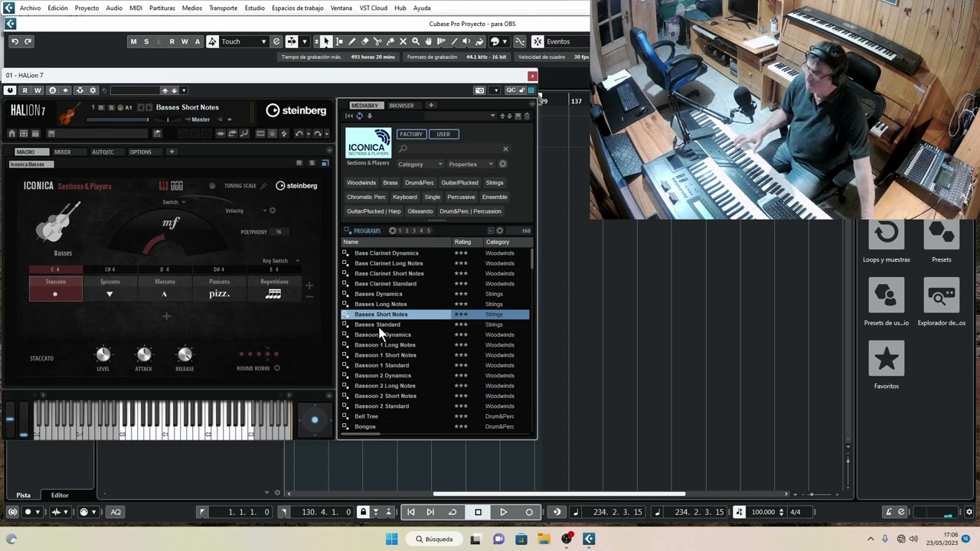
Task: Expand the Switch mode dropdown
Action: pyautogui.click(x=174, y=202)
